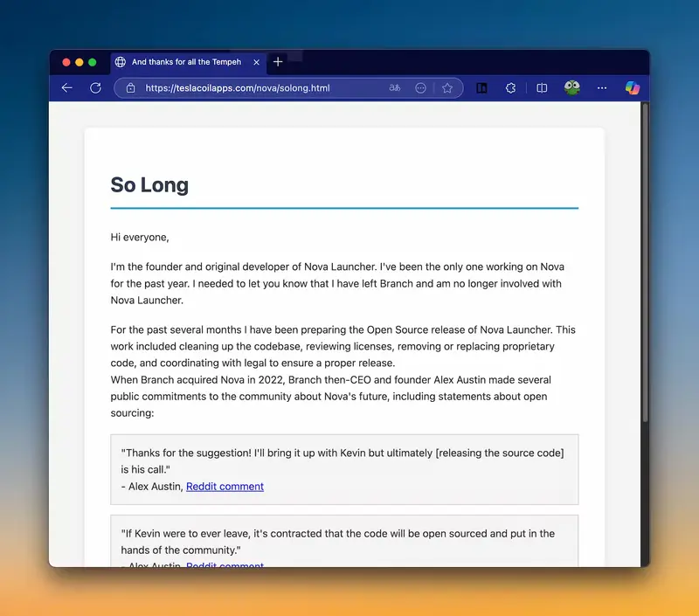This screenshot has height=616, width=699.
Task: Launch the Copilot sidebar icon
Action: [x=632, y=87]
